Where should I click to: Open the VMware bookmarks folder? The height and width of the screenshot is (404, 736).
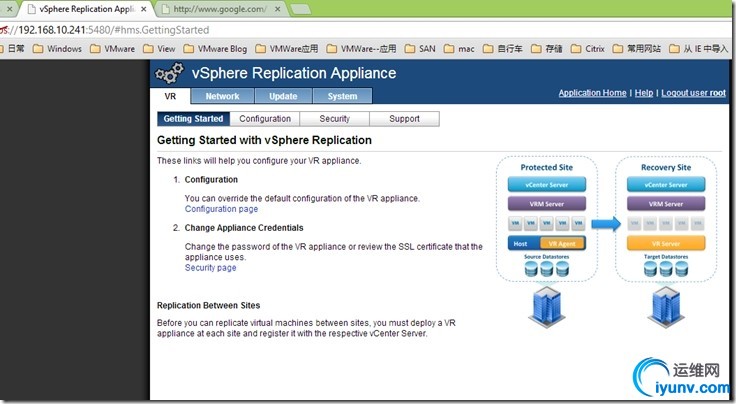point(113,49)
